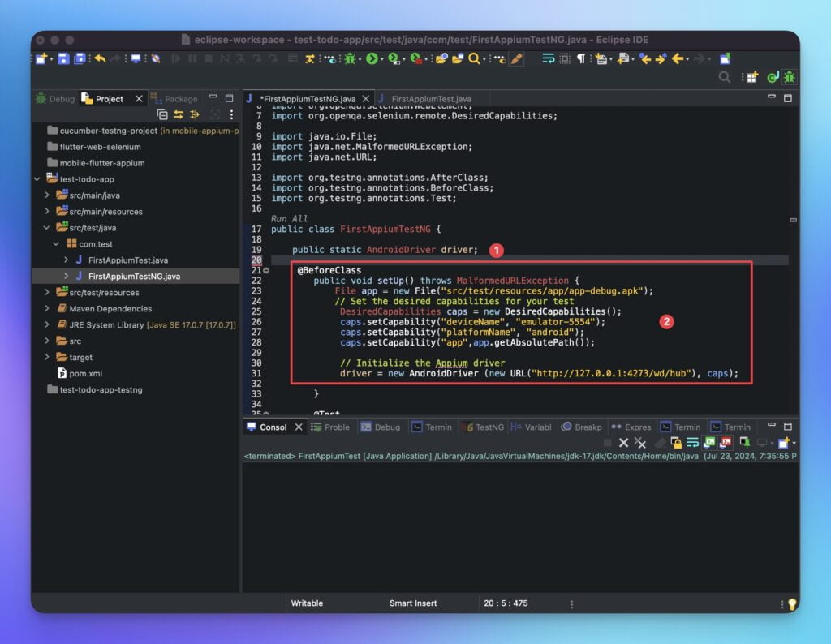Toggle console Scroll Lock
This screenshot has width=831, height=644.
[676, 442]
